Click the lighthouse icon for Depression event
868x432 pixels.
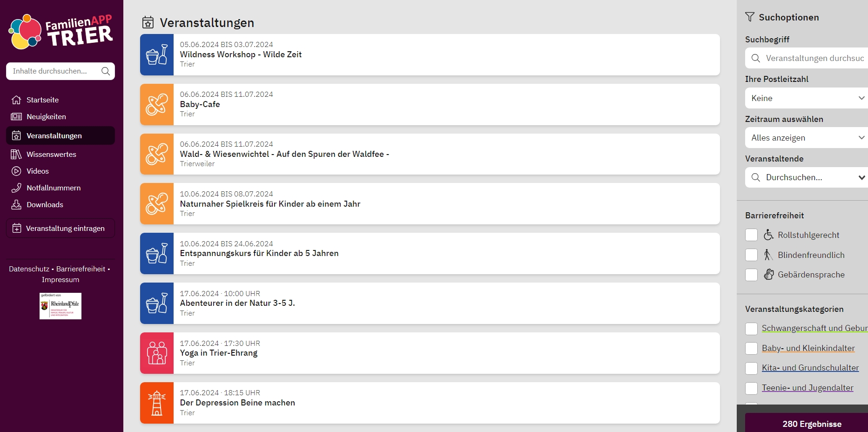[157, 403]
